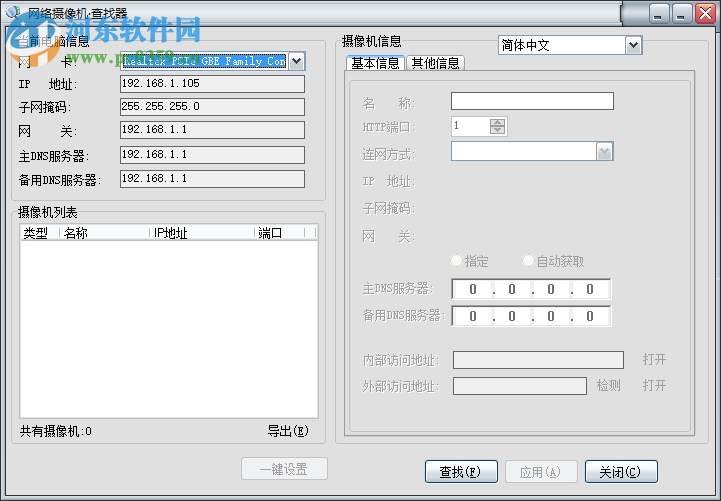Click the second title bar restore button

point(682,13)
